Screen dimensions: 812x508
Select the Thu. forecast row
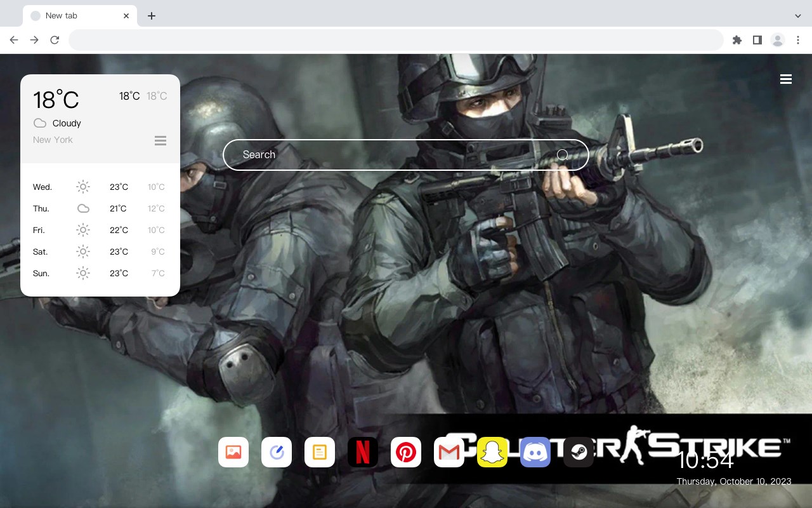(x=100, y=208)
